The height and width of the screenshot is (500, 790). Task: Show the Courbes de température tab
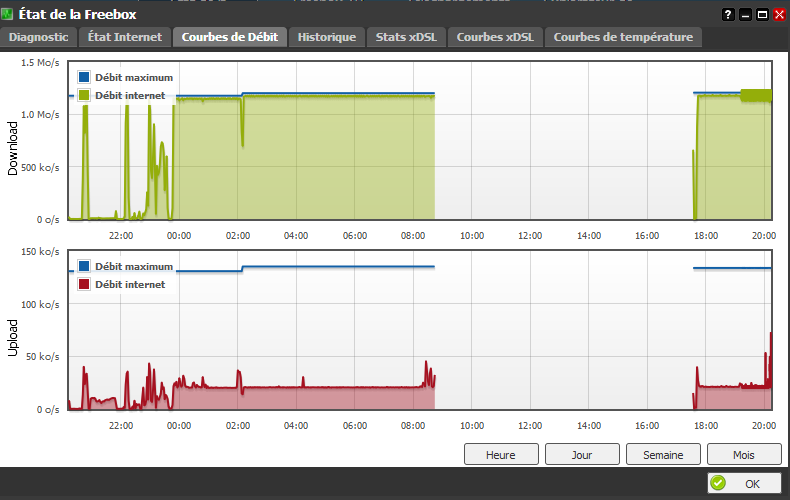point(623,37)
